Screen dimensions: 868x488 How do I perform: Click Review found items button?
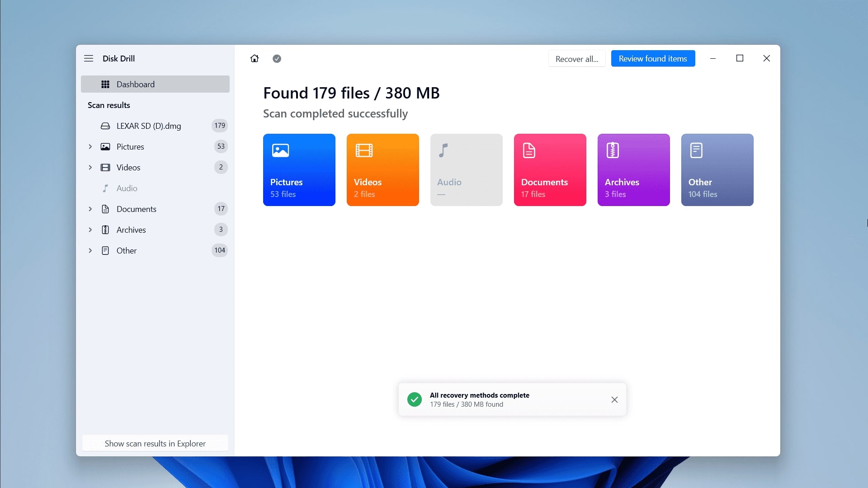click(653, 59)
